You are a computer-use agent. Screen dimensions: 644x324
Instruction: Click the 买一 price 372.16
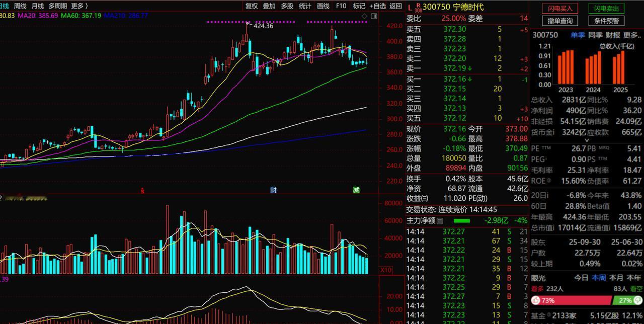[455, 79]
